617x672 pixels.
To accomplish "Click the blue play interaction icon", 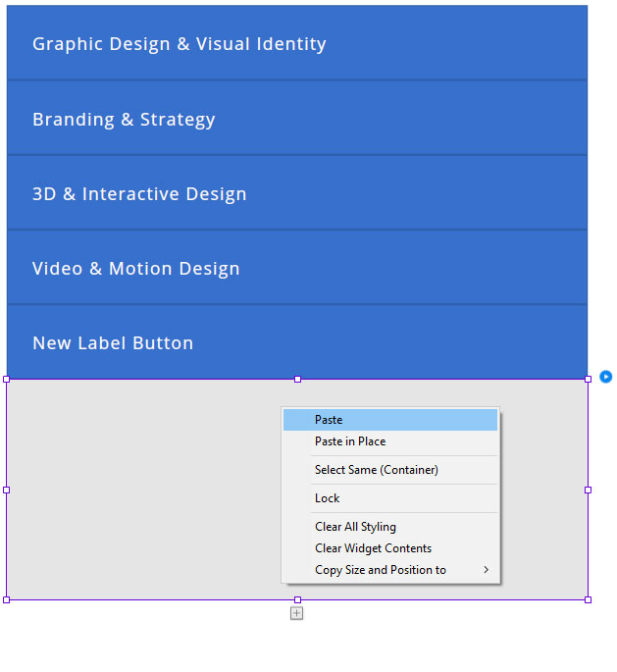I will tap(605, 377).
